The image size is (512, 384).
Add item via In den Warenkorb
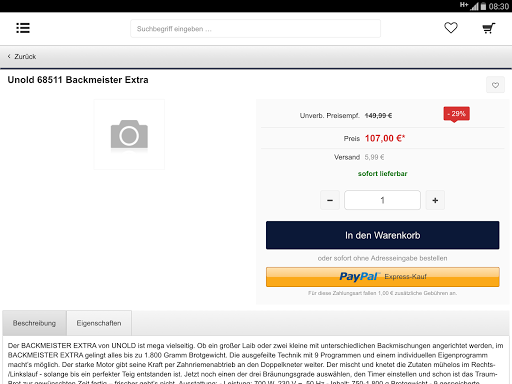click(383, 235)
